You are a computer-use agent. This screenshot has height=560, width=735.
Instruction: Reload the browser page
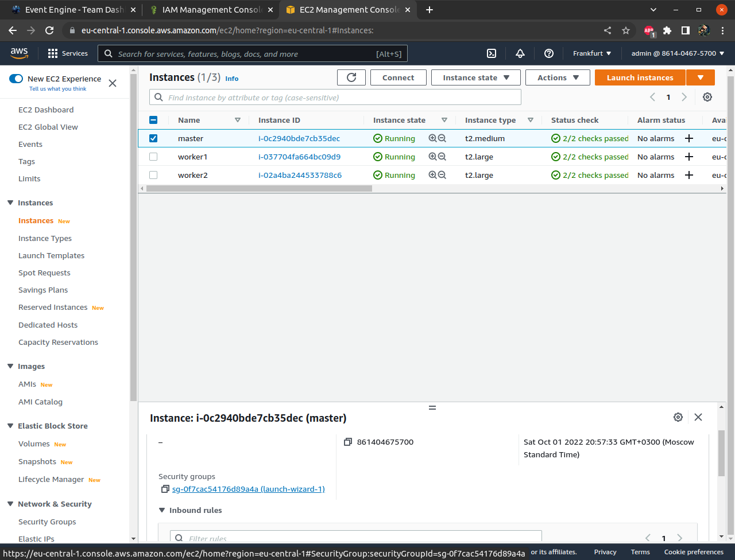click(49, 30)
